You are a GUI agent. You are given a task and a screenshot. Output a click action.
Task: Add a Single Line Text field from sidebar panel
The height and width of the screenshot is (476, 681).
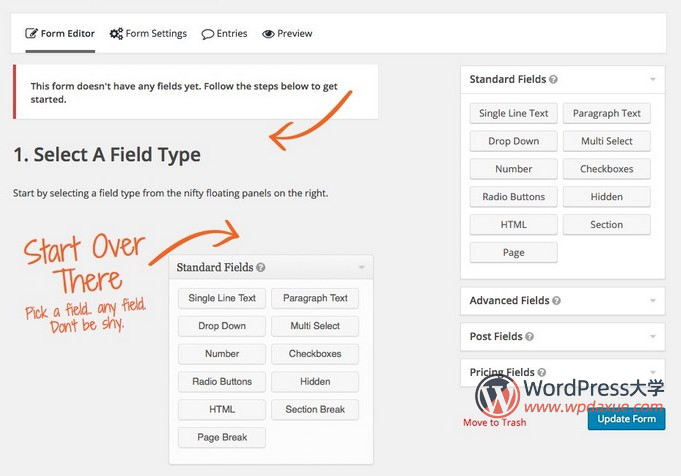(x=513, y=113)
